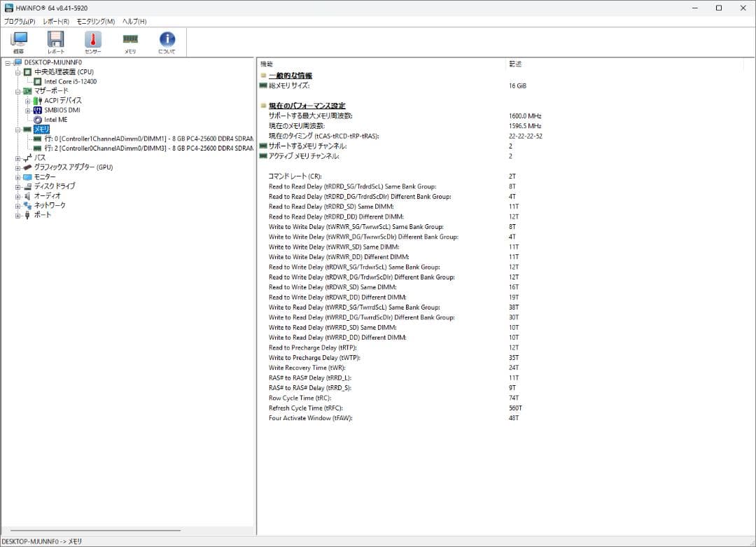Select the SMBIOS DMI tree node
This screenshot has width=756, height=547.
click(62, 110)
